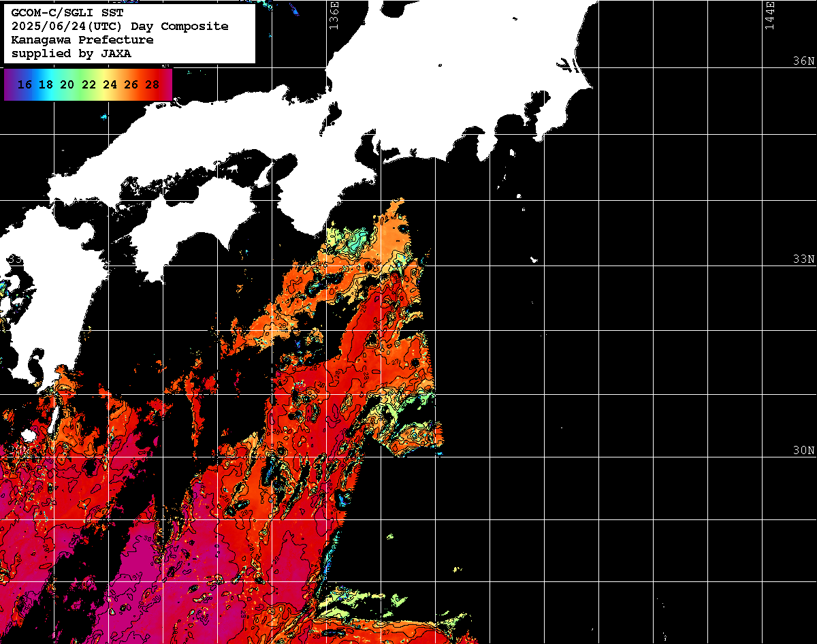Screen dimensions: 817x644
Task: Click the 144E longitude label
Action: (x=769, y=15)
